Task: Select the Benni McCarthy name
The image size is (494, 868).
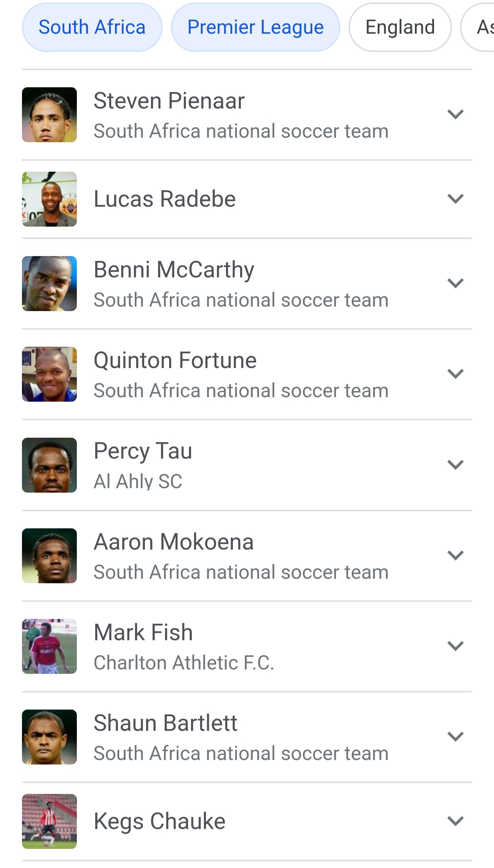Action: pyautogui.click(x=174, y=269)
